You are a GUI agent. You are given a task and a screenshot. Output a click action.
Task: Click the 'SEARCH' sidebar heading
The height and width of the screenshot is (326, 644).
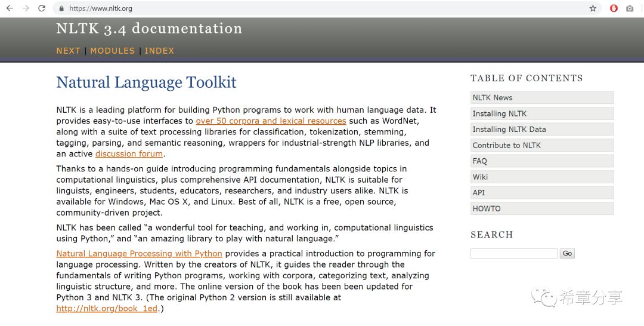click(491, 234)
